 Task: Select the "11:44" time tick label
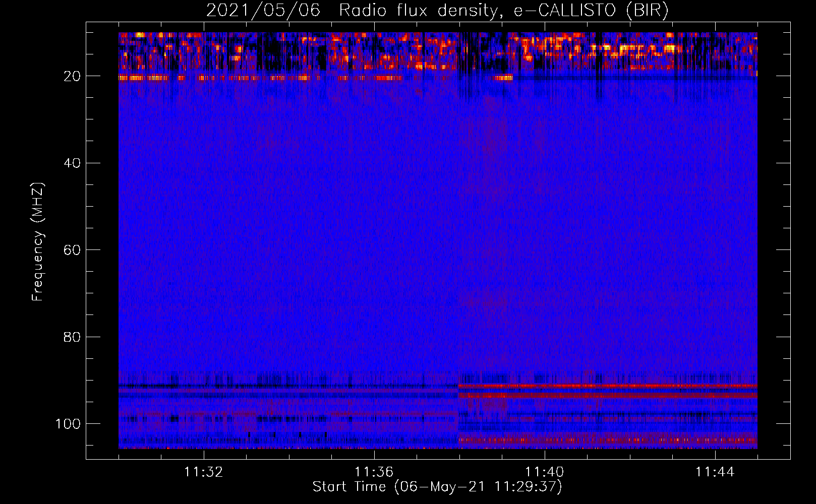coord(715,472)
